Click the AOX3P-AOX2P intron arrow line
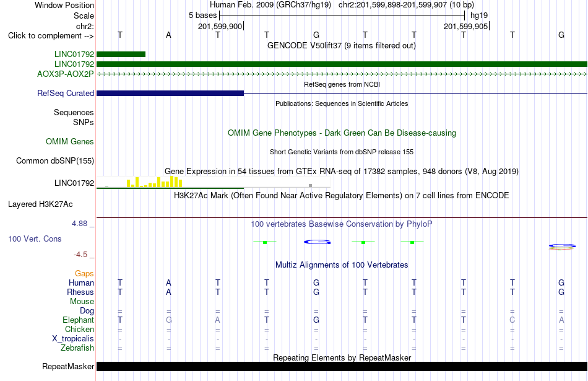Image resolution: width=588 pixels, height=381 pixels. 342,74
